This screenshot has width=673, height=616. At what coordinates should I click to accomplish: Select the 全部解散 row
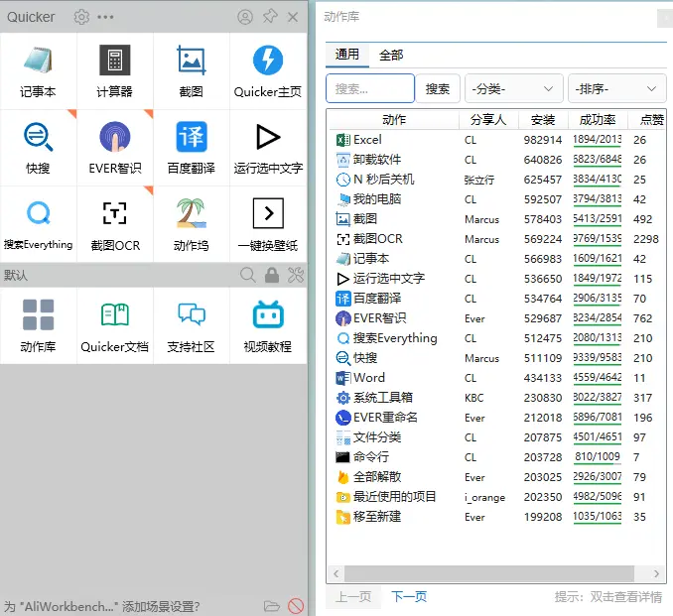497,477
